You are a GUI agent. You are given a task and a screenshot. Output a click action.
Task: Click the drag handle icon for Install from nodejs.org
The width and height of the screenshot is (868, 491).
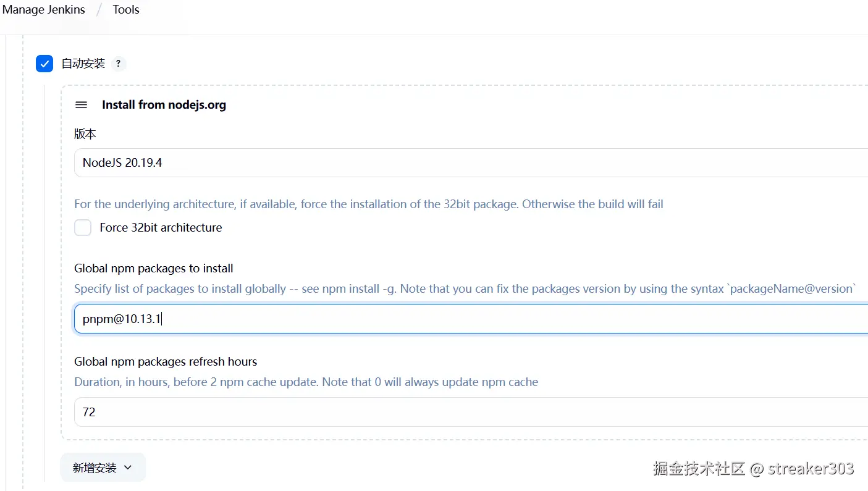tap(81, 105)
